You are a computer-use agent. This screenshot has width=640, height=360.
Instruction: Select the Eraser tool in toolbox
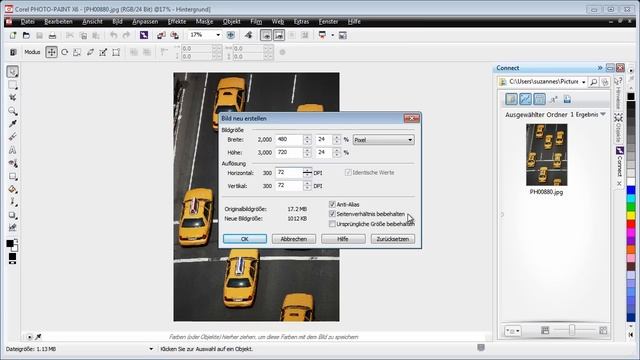click(x=13, y=137)
